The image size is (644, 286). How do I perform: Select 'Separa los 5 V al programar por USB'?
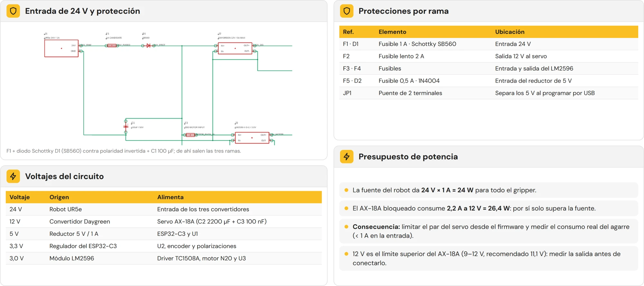point(545,93)
